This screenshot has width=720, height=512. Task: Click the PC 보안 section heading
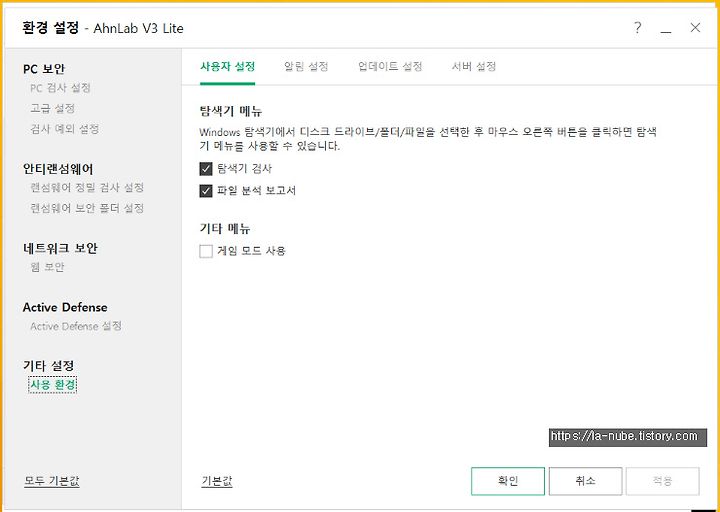click(x=44, y=69)
